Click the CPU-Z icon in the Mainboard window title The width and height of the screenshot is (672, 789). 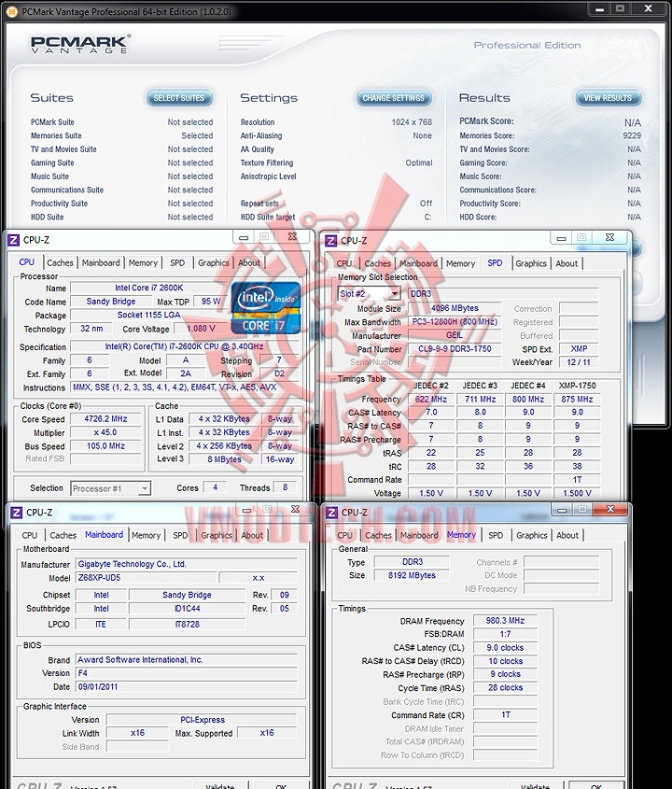[16, 513]
